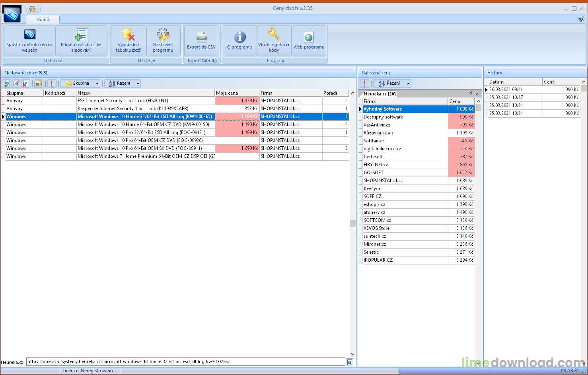
Task: Click 'Přidat nové zboží ke sledování'
Action: pos(81,41)
